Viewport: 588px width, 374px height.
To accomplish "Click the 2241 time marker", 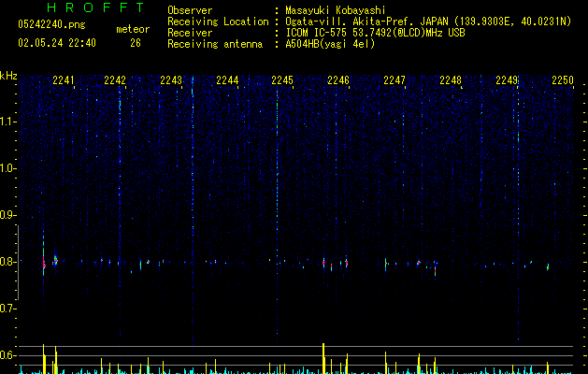I will point(64,80).
